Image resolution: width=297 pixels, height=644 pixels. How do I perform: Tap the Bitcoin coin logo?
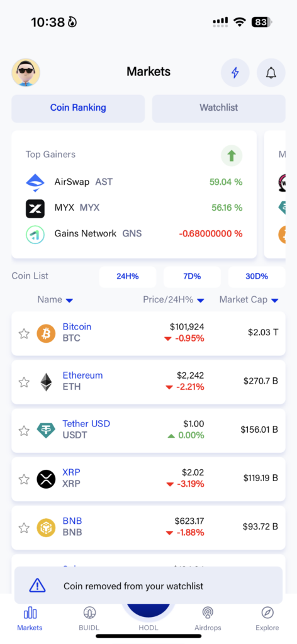point(46,333)
